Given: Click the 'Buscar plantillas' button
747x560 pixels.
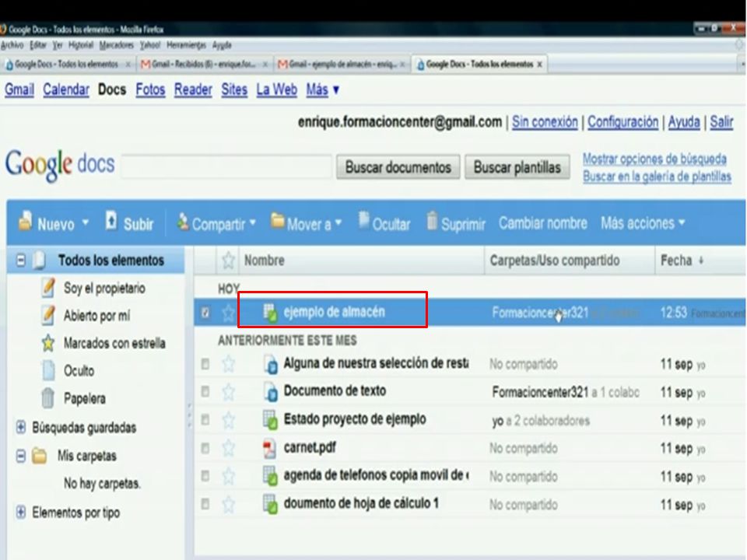Looking at the screenshot, I should [517, 167].
